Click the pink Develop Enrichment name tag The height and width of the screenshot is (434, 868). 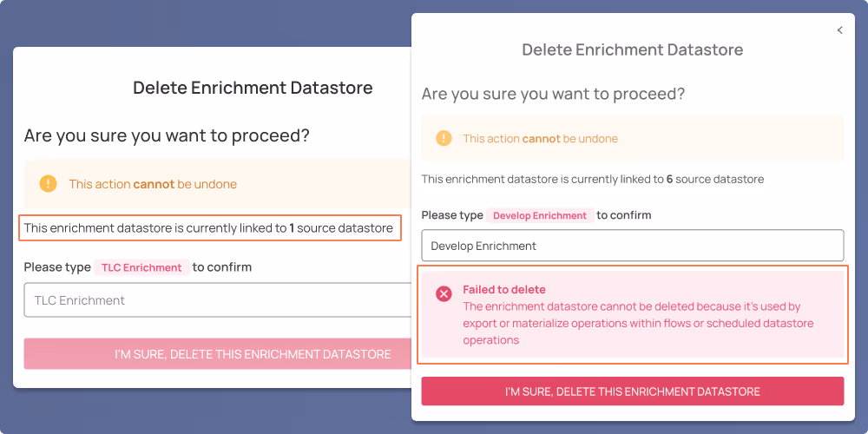click(x=539, y=215)
